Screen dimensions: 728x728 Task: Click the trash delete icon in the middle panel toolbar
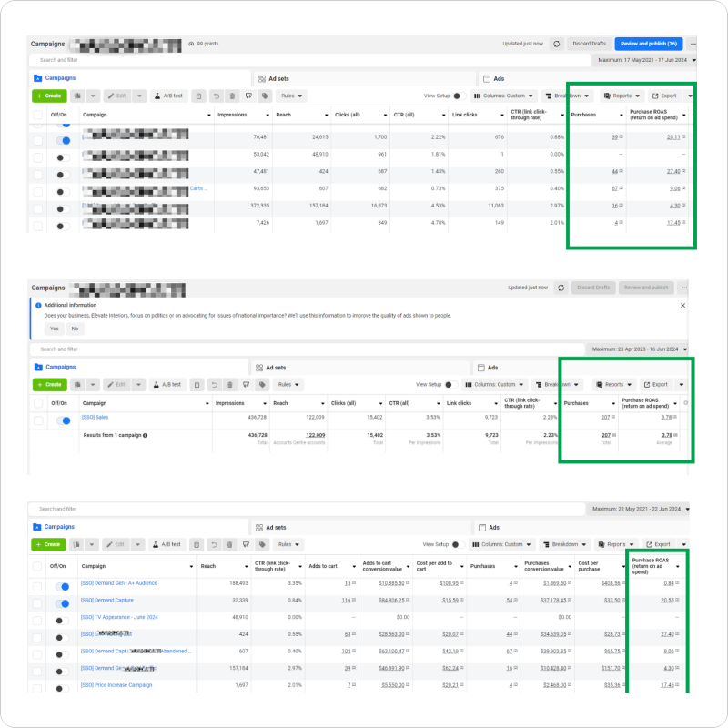[x=231, y=385]
